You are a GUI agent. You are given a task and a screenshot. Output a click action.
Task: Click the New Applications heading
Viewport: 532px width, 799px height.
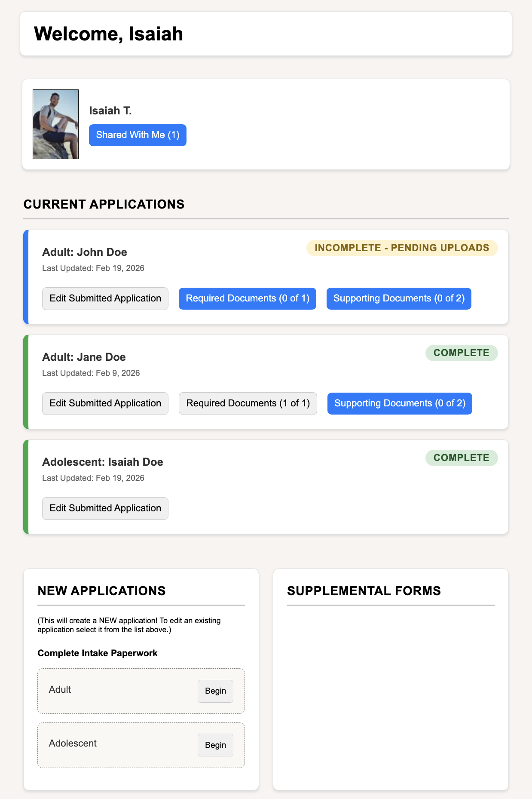(101, 591)
